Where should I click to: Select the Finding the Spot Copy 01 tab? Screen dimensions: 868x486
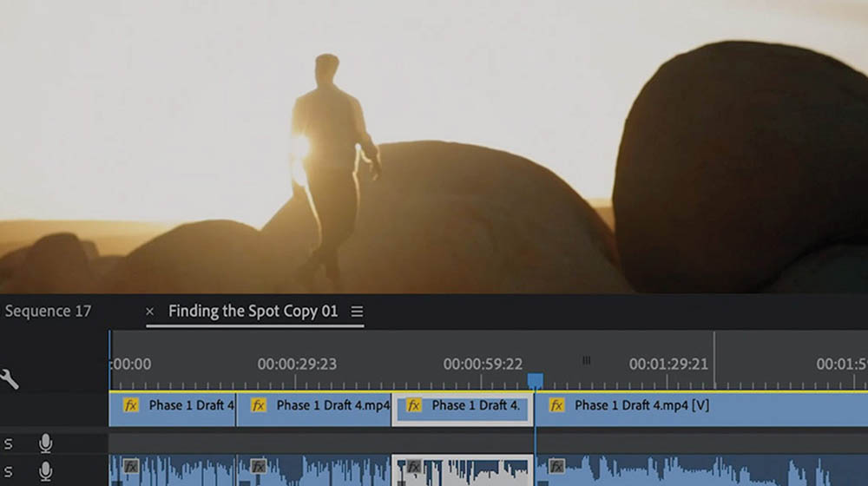click(x=253, y=311)
